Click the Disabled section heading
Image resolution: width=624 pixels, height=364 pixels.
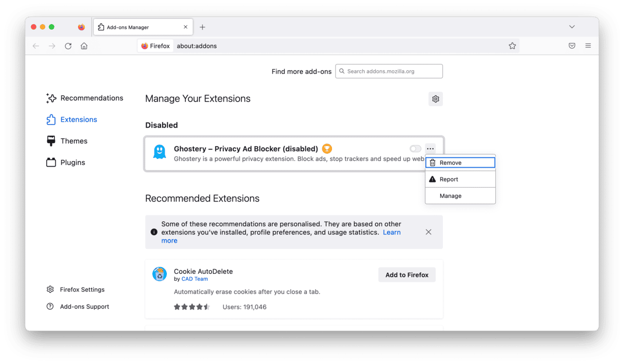click(x=162, y=125)
